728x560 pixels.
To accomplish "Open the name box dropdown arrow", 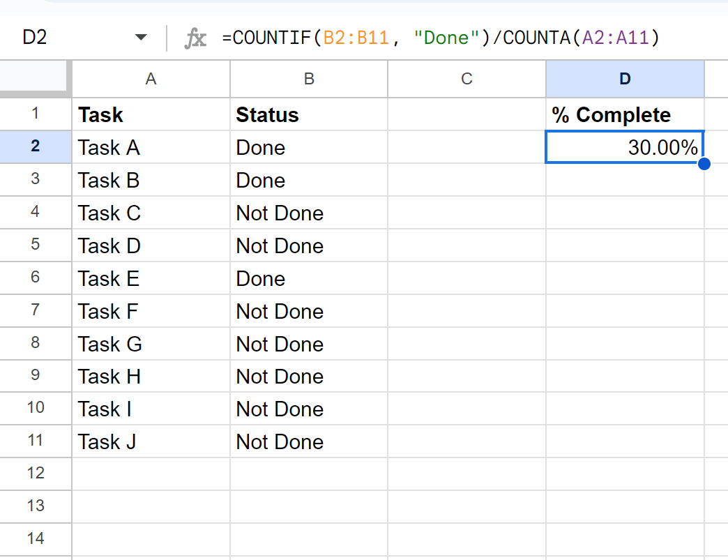I will click(141, 37).
